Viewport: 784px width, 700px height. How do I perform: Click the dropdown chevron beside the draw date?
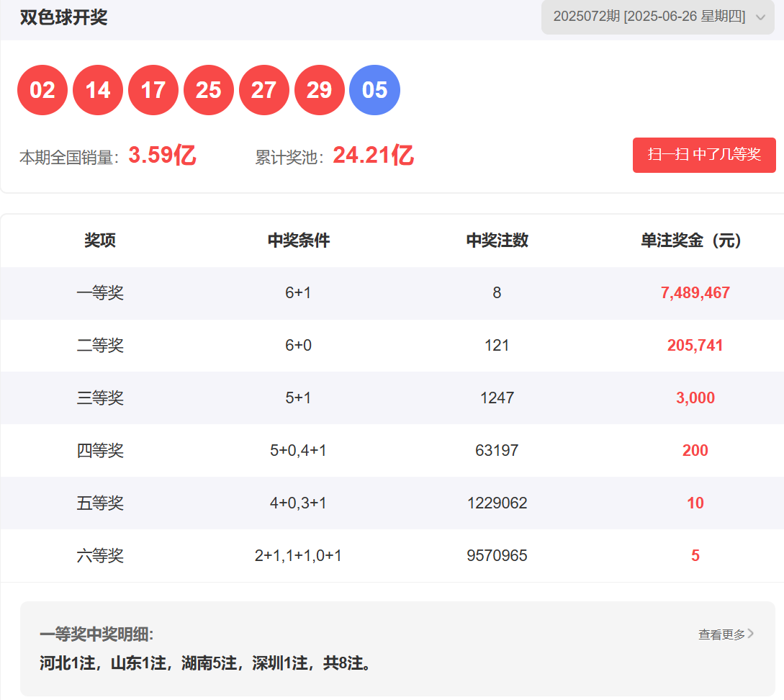point(761,18)
